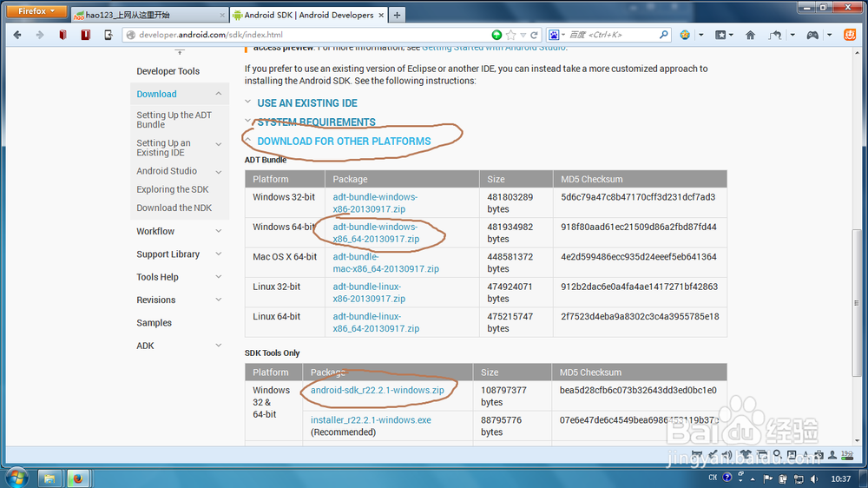Expand the ADK section chevron
Viewport: 868px width, 488px height.
pyautogui.click(x=219, y=345)
